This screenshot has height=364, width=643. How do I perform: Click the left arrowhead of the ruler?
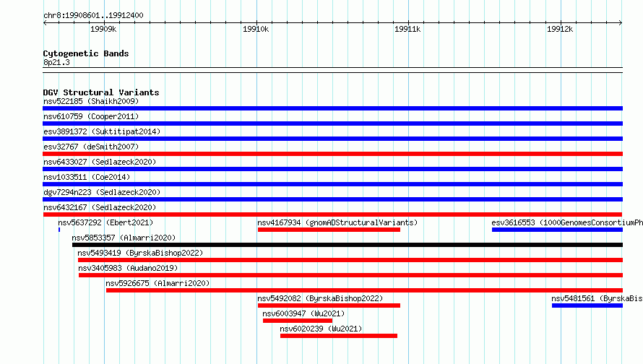[45, 22]
